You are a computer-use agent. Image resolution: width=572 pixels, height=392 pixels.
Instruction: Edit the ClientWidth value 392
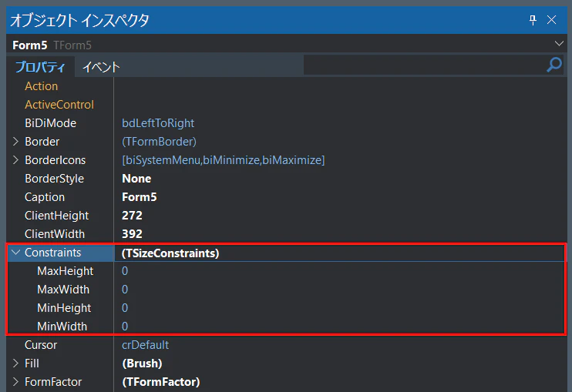132,234
